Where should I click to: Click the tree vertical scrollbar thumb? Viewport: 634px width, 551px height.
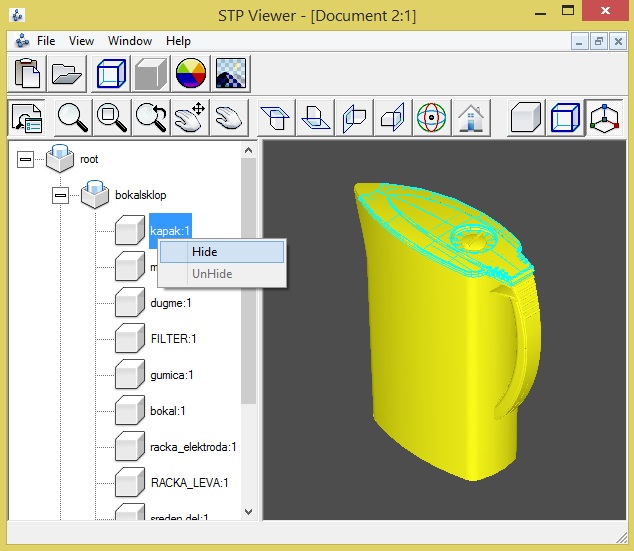pos(249,281)
